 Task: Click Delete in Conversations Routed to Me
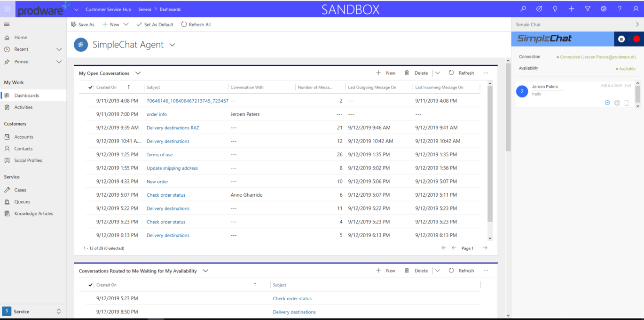pyautogui.click(x=416, y=271)
